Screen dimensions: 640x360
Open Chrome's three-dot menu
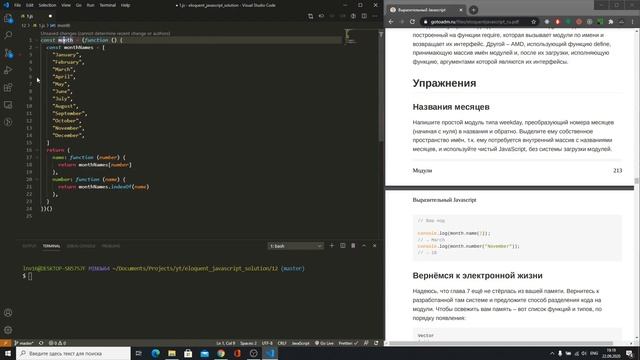pos(632,22)
